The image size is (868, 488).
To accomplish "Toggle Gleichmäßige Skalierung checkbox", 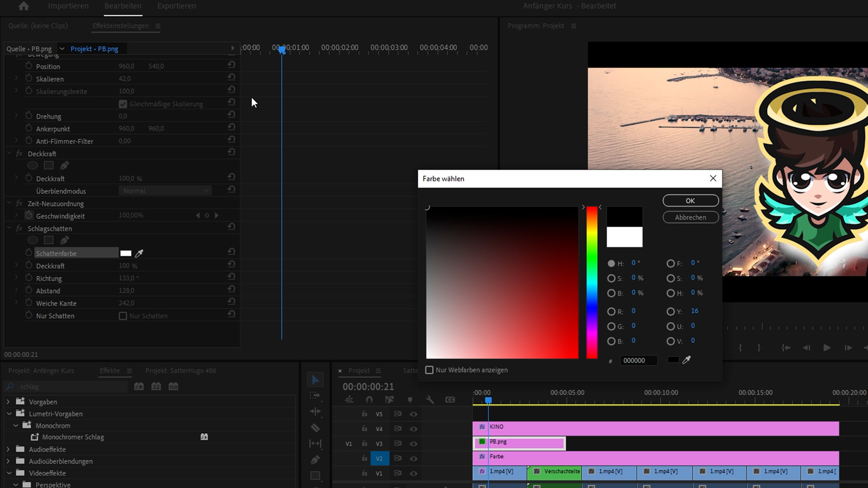I will click(123, 104).
